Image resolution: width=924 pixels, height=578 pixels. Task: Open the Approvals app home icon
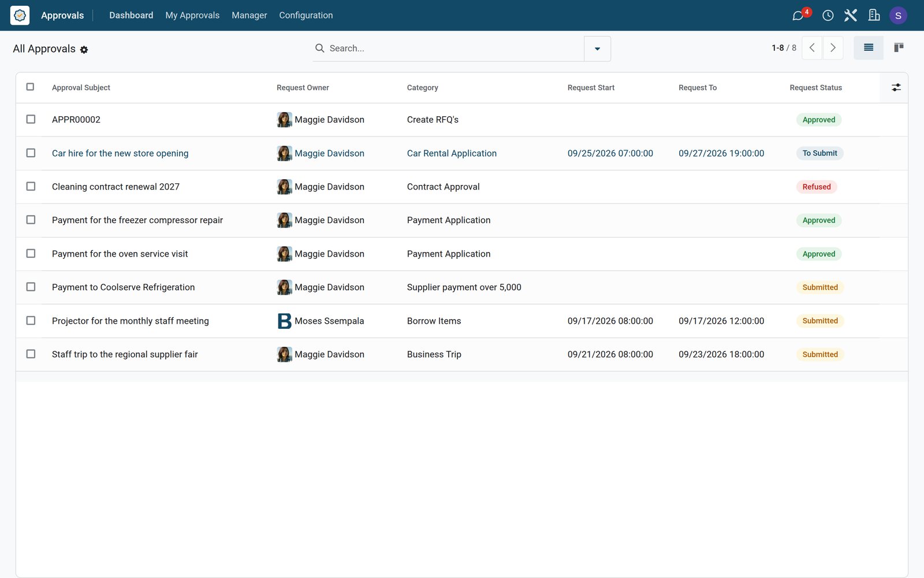click(20, 15)
